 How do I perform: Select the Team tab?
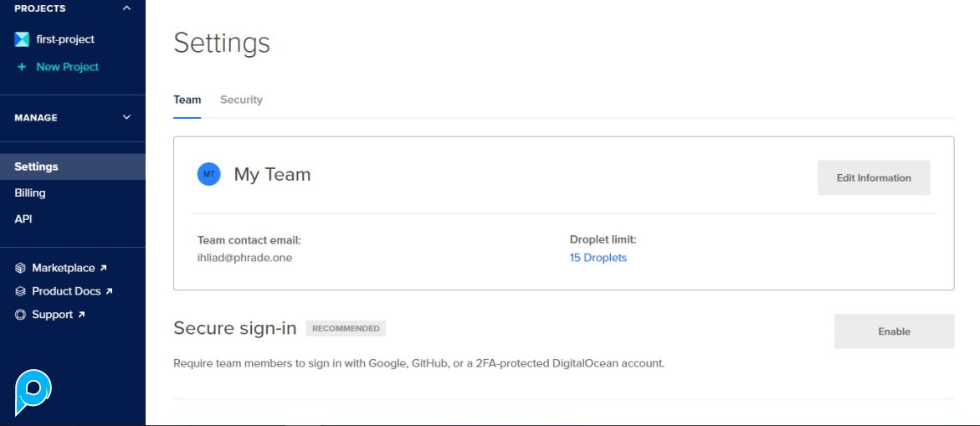click(x=187, y=100)
